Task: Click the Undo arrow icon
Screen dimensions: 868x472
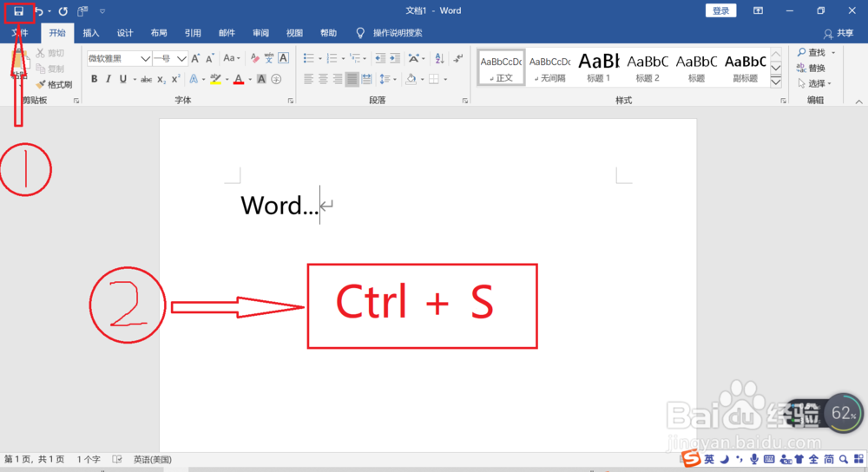Action: click(39, 11)
